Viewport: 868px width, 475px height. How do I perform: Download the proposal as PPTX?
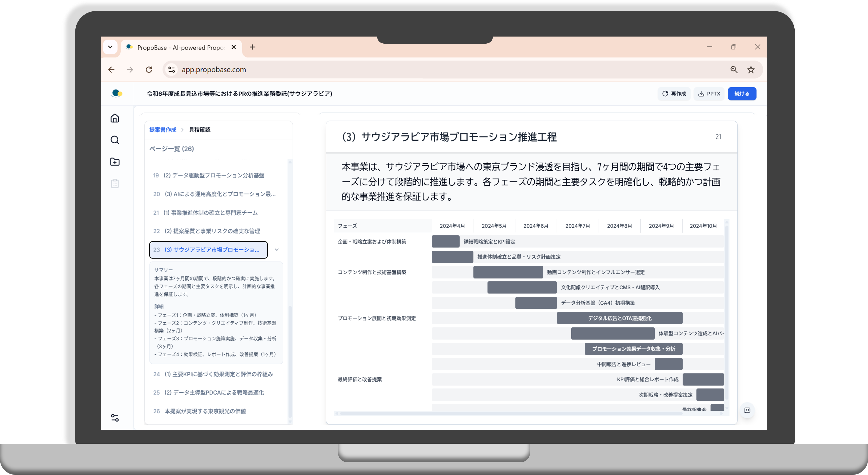pyautogui.click(x=709, y=94)
